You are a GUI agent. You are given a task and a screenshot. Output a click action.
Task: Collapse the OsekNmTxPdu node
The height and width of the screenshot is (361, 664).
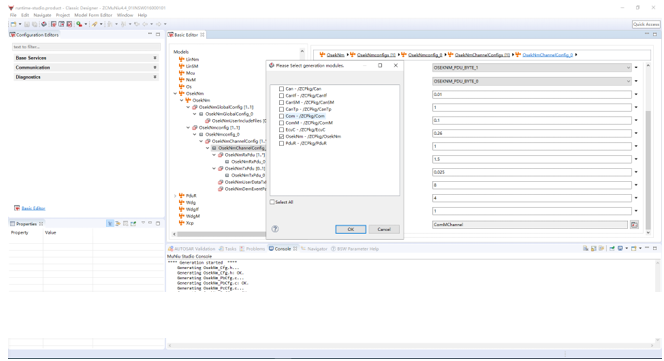point(214,168)
